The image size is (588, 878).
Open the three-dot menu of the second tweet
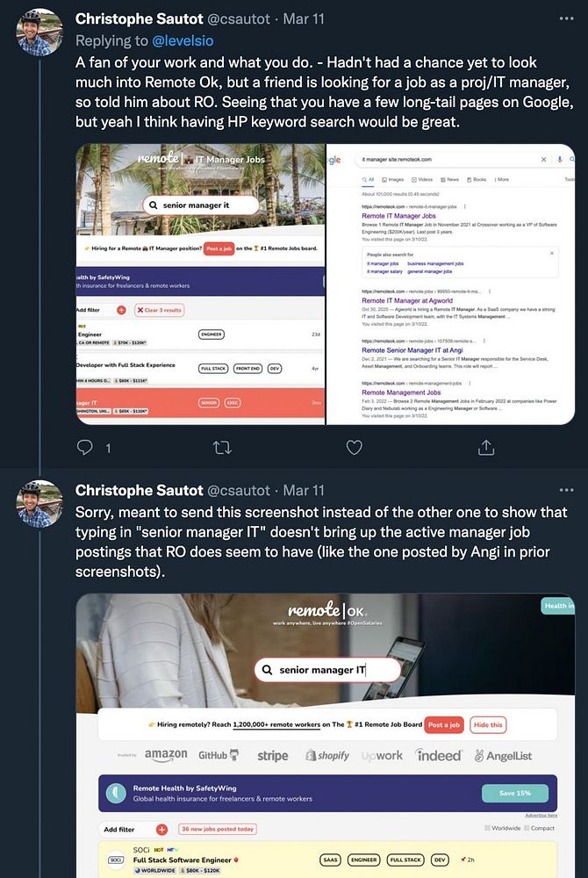pos(566,490)
